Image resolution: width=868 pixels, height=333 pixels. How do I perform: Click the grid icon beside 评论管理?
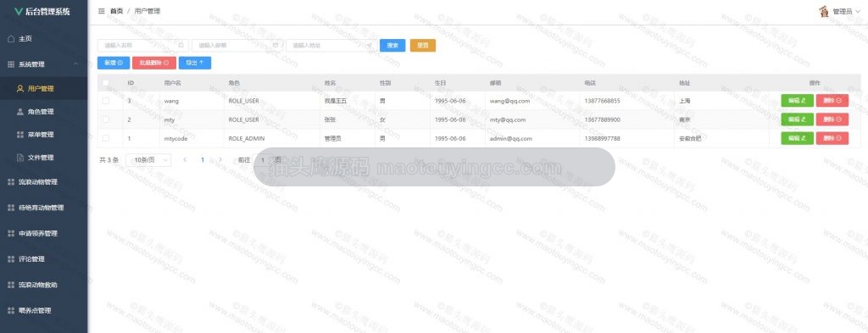coord(11,259)
